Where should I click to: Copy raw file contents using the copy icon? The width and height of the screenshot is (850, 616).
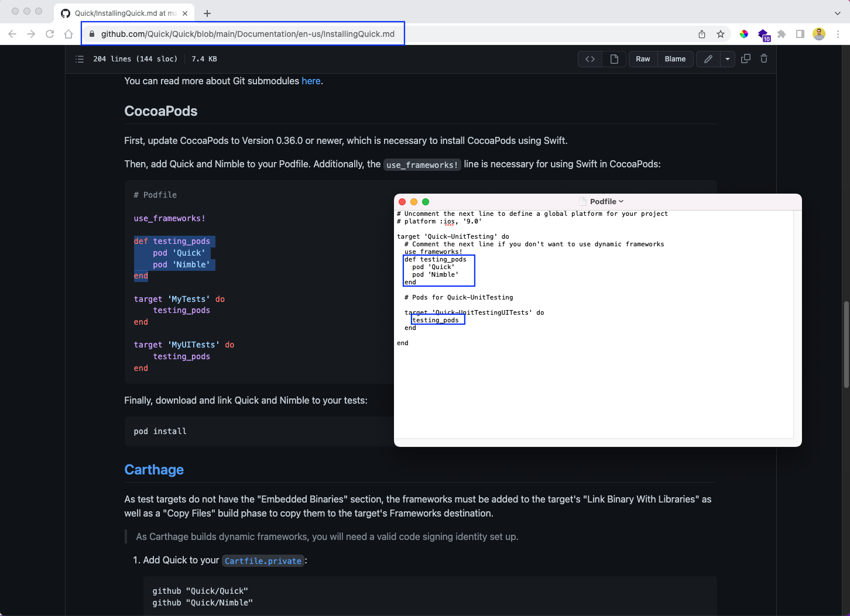746,58
